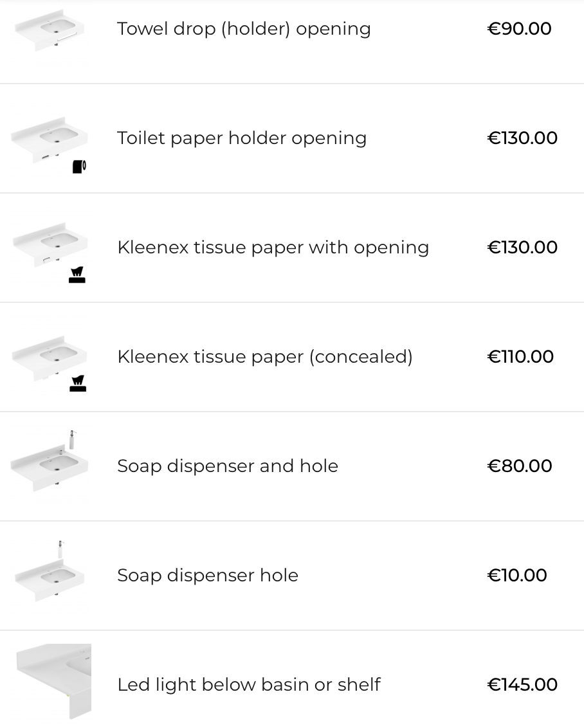
Task: Open the Led light basin thumbnail
Action: (x=53, y=682)
